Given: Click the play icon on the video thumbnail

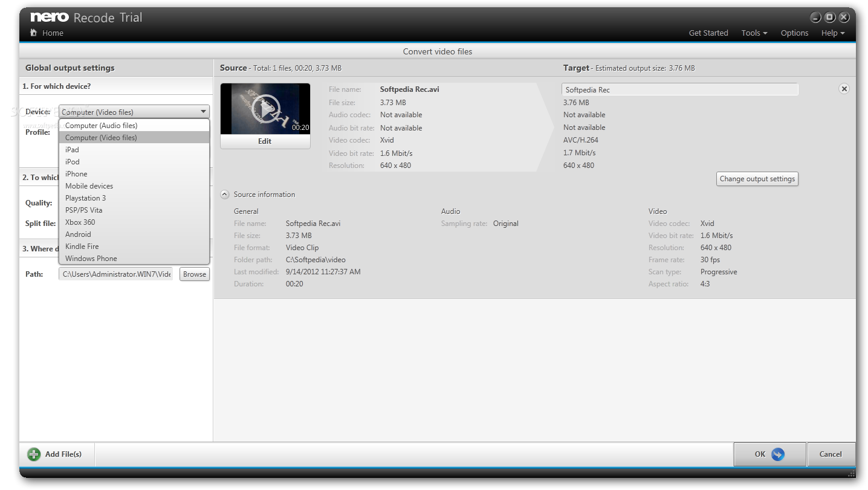Looking at the screenshot, I should 265,108.
